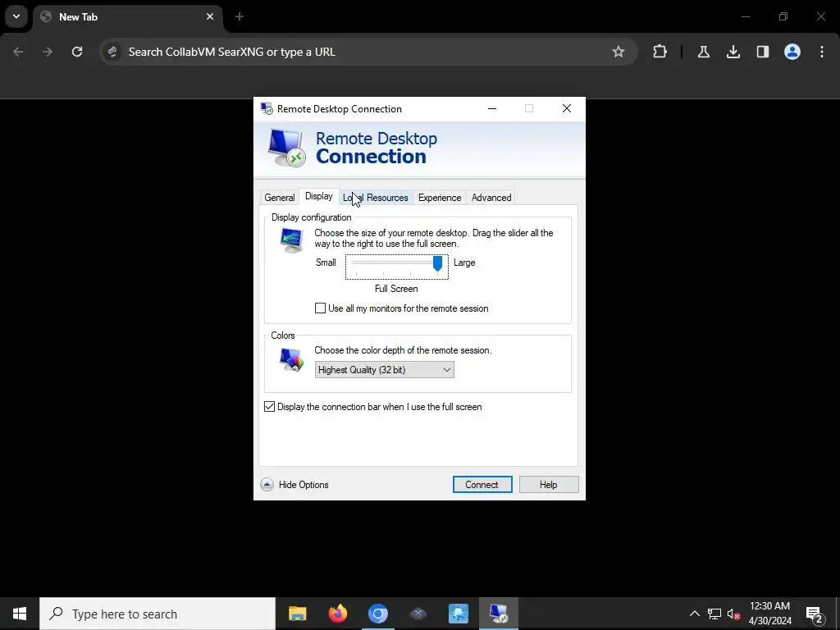Click the Chrome address bar
Image resolution: width=840 pixels, height=630 pixels.
(367, 52)
